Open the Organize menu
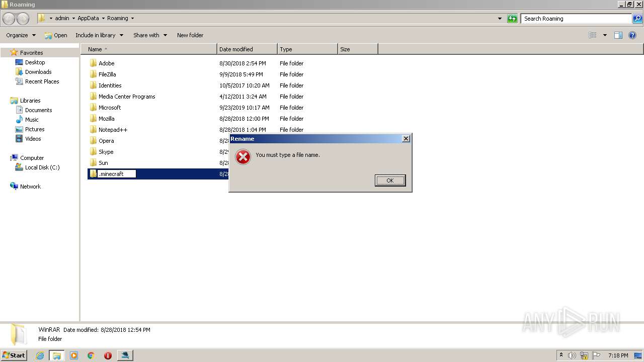 click(21, 35)
